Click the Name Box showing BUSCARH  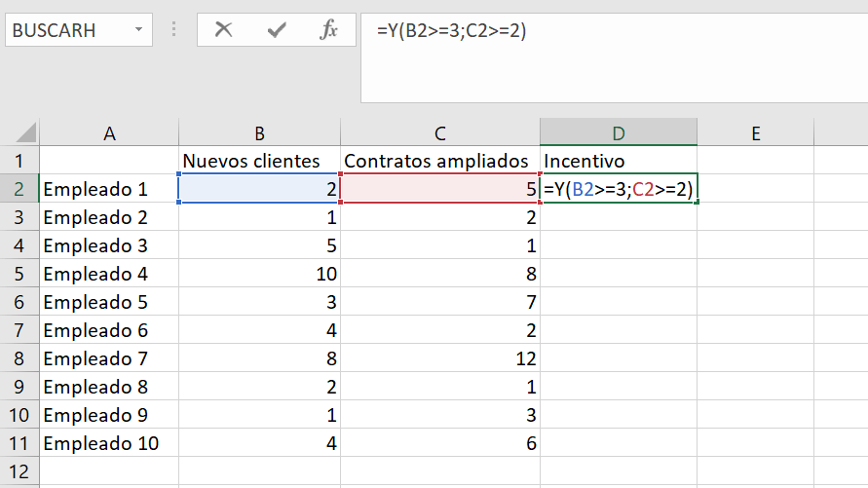pos(79,30)
